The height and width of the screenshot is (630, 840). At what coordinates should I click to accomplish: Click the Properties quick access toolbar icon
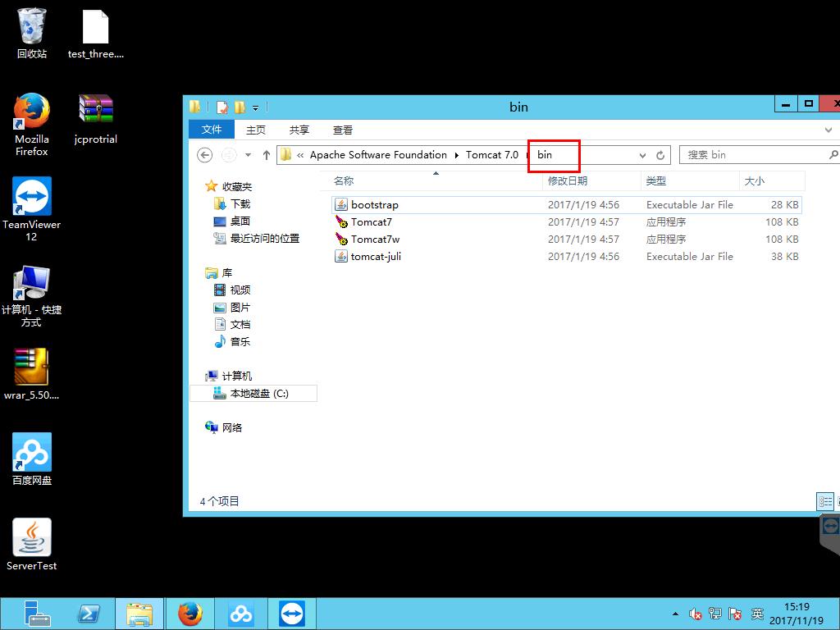221,107
